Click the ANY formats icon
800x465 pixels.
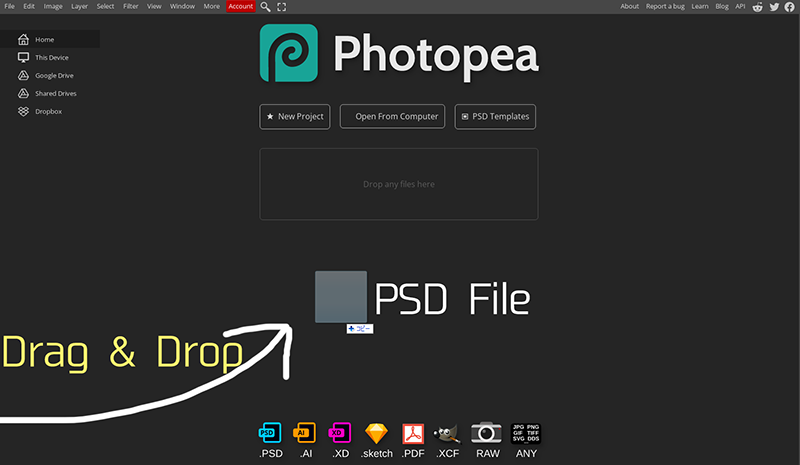(526, 433)
